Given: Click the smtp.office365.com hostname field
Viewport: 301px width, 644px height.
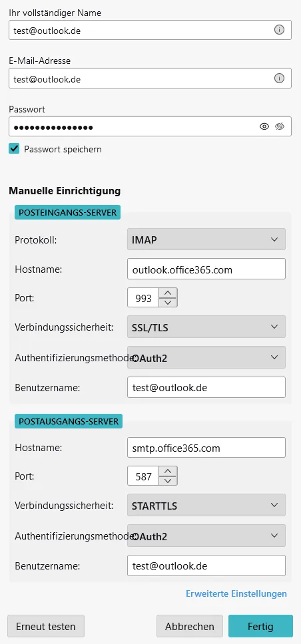Looking at the screenshot, I should point(206,447).
